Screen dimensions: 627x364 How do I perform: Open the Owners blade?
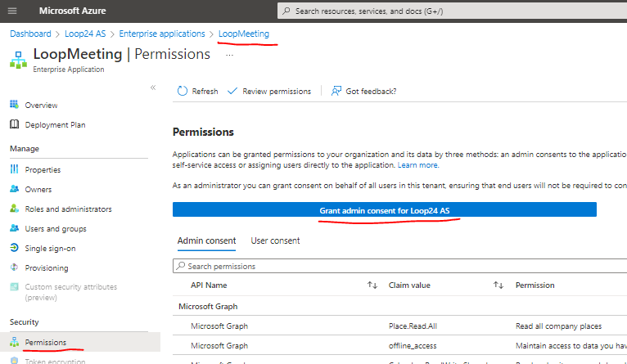[x=38, y=190]
